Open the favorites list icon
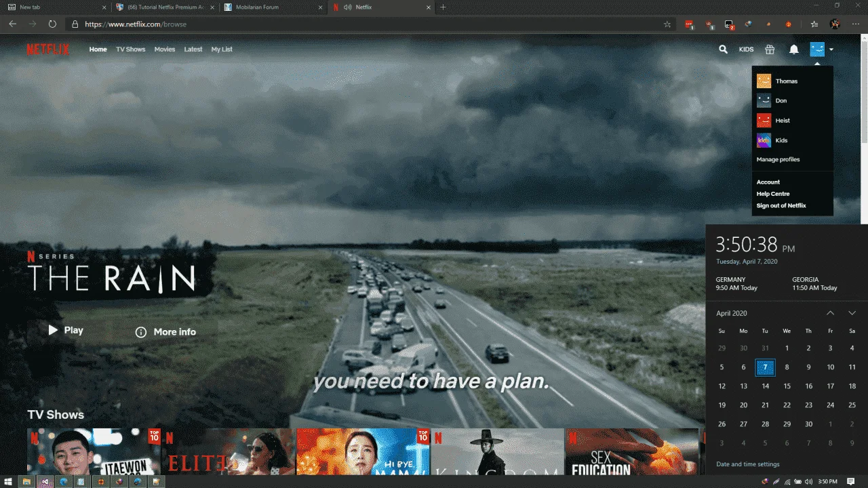Screen dimensions: 868x488 coord(815,24)
